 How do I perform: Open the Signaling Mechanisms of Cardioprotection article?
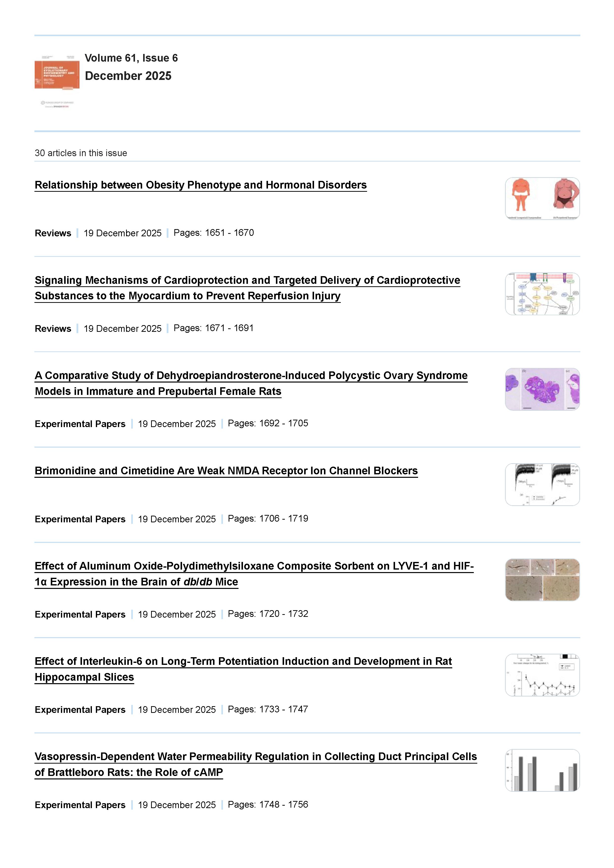click(247, 280)
